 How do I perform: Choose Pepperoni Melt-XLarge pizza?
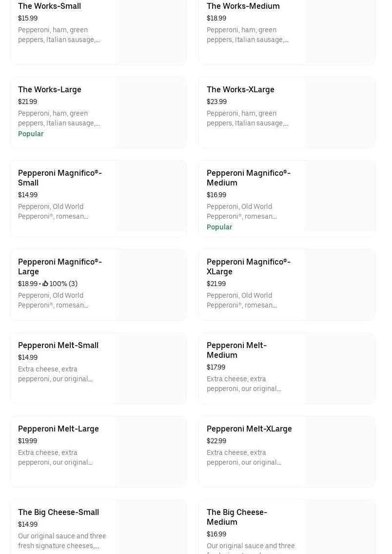249,429
